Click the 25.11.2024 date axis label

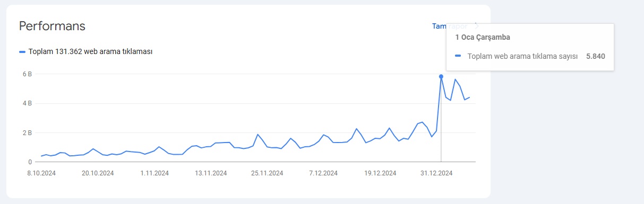267,173
